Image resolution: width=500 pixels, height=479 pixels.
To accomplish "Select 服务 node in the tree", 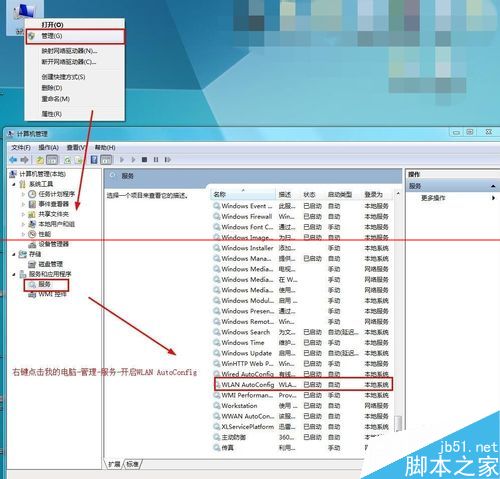I will pos(45,284).
